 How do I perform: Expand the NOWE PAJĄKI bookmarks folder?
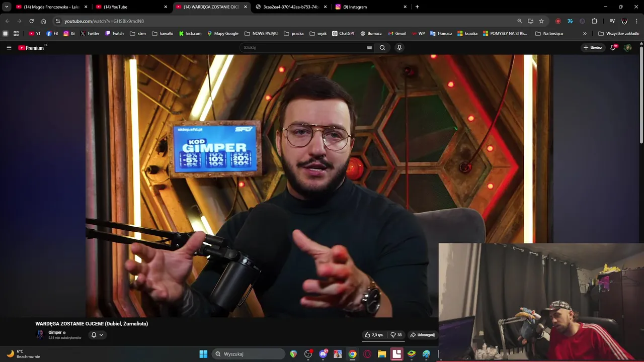[x=261, y=34]
